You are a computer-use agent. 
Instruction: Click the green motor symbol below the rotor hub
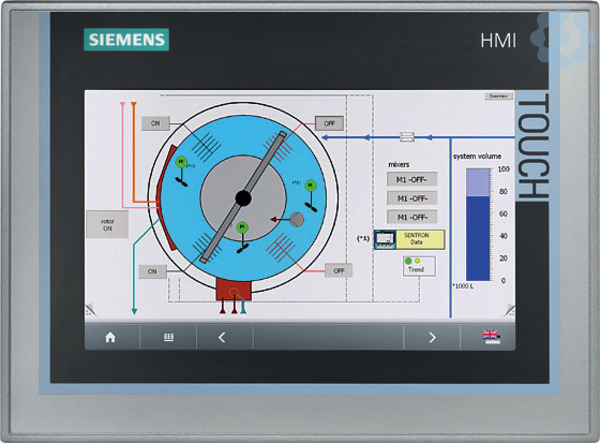coord(242,228)
